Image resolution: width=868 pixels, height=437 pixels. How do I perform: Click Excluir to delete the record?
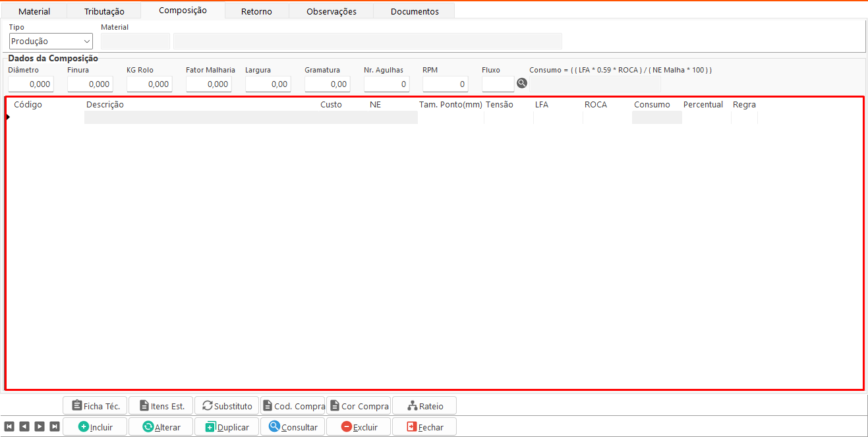pyautogui.click(x=359, y=427)
